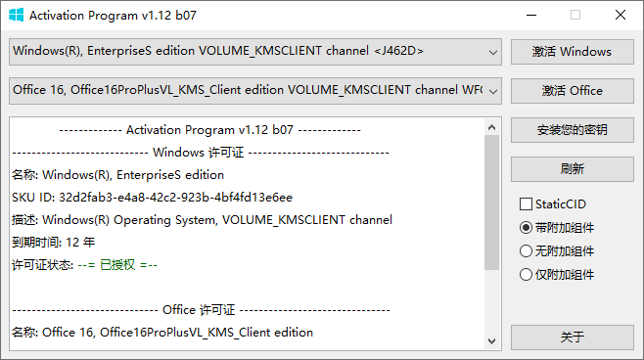Screen dimensions: 644x360
Task: Click the 激活 Office button
Action: point(573,91)
